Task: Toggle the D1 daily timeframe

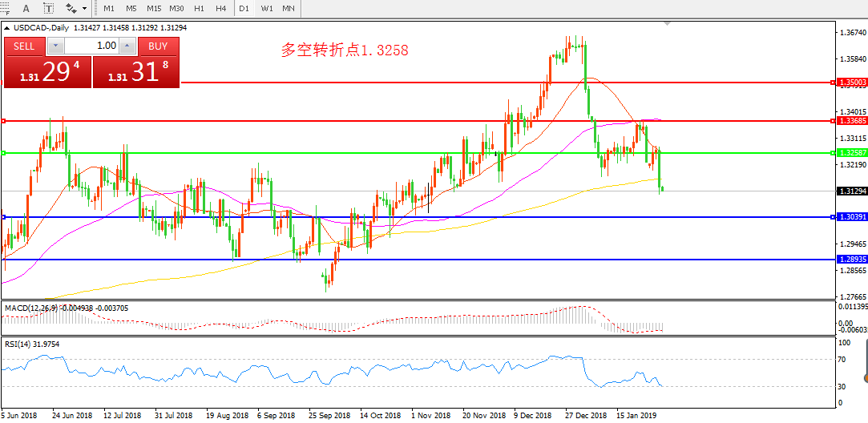Action: [244, 8]
